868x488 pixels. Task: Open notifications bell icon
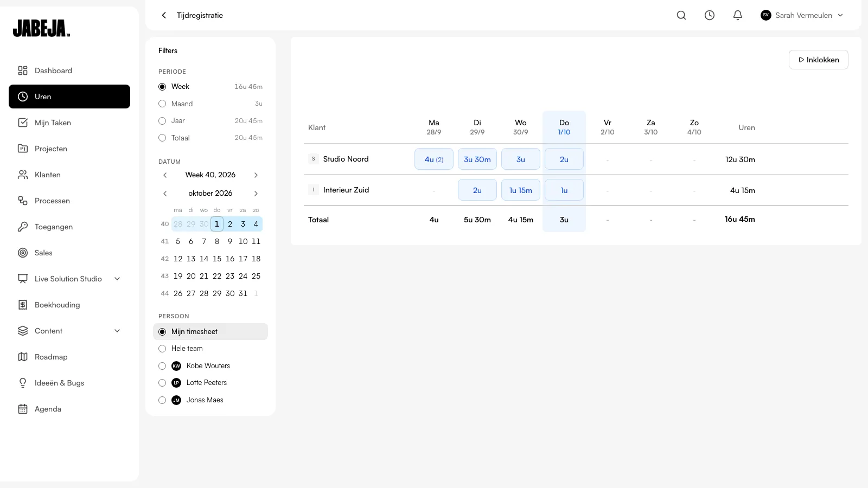[x=738, y=15]
